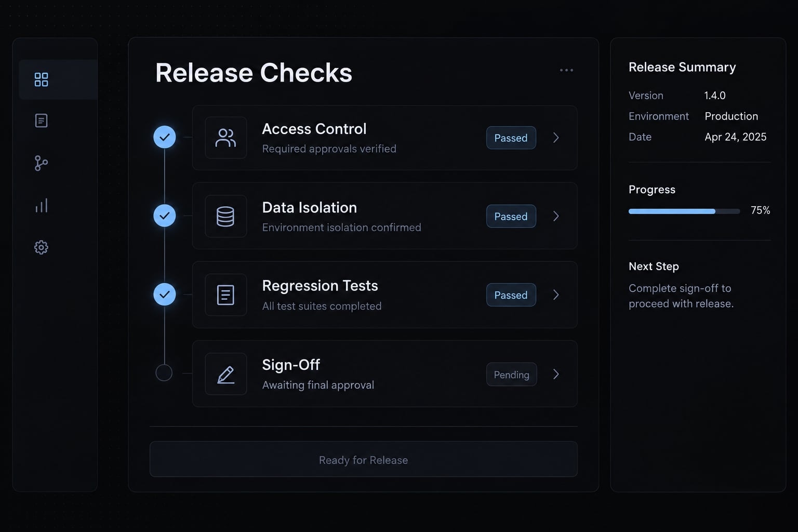This screenshot has width=798, height=532.
Task: Open the bar chart analytics icon
Action: 41,205
